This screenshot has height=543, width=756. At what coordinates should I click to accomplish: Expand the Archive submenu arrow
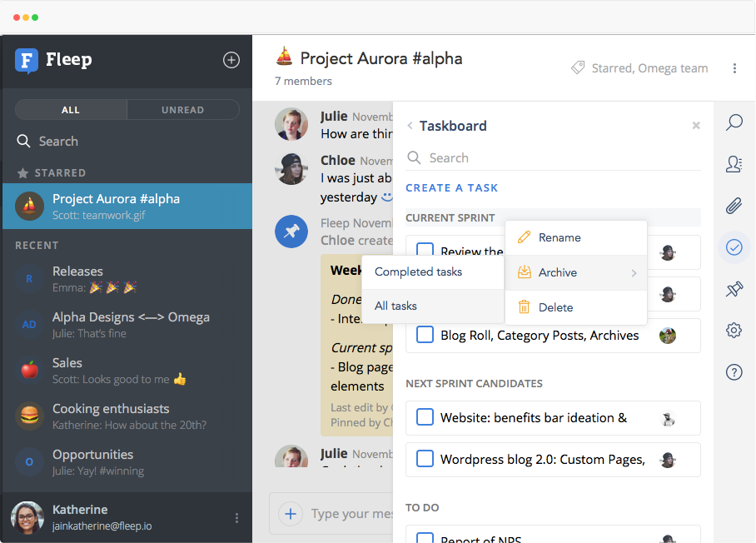point(634,273)
